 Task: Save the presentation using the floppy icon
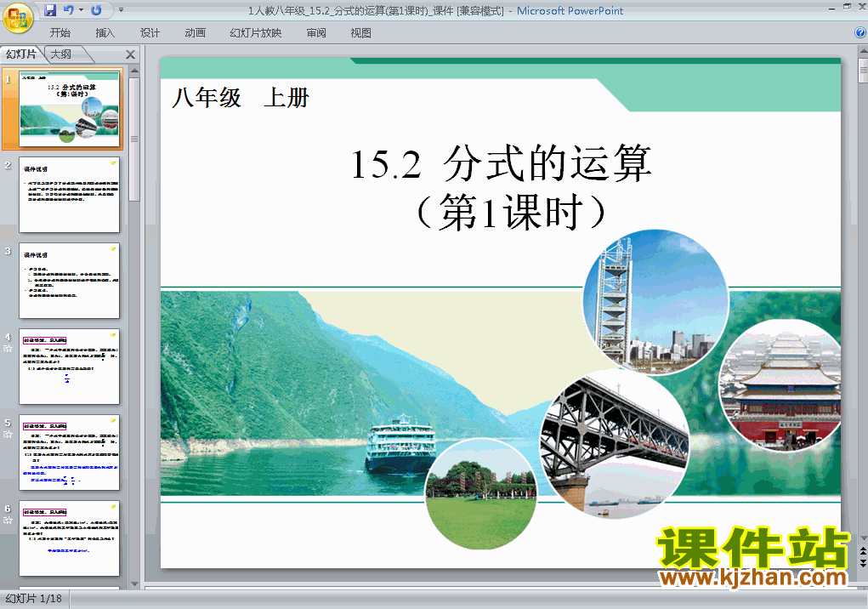click(x=50, y=10)
